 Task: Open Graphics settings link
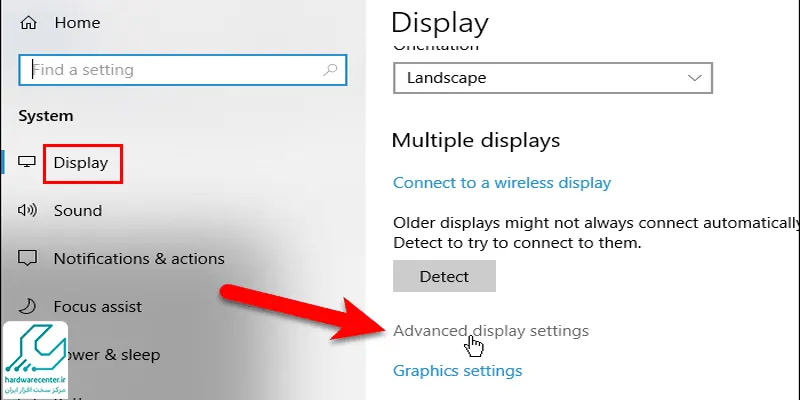[458, 370]
